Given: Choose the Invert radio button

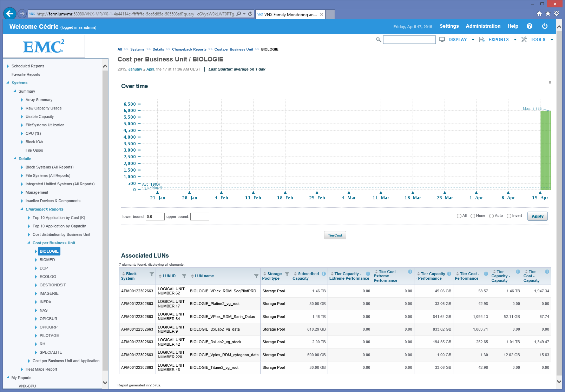Looking at the screenshot, I should (509, 216).
